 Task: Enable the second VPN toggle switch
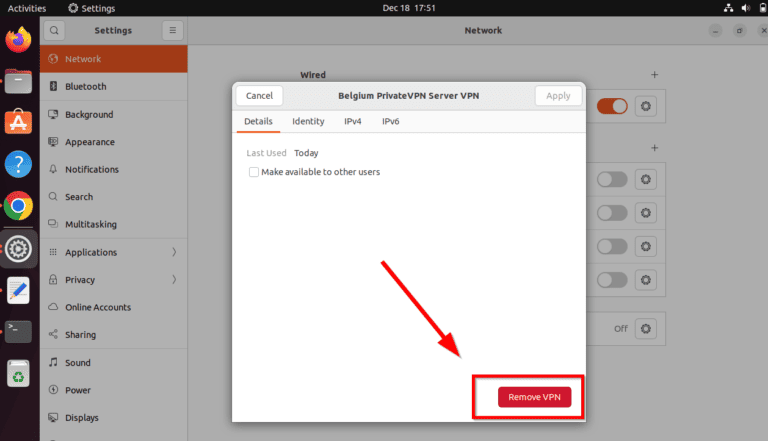tap(612, 213)
